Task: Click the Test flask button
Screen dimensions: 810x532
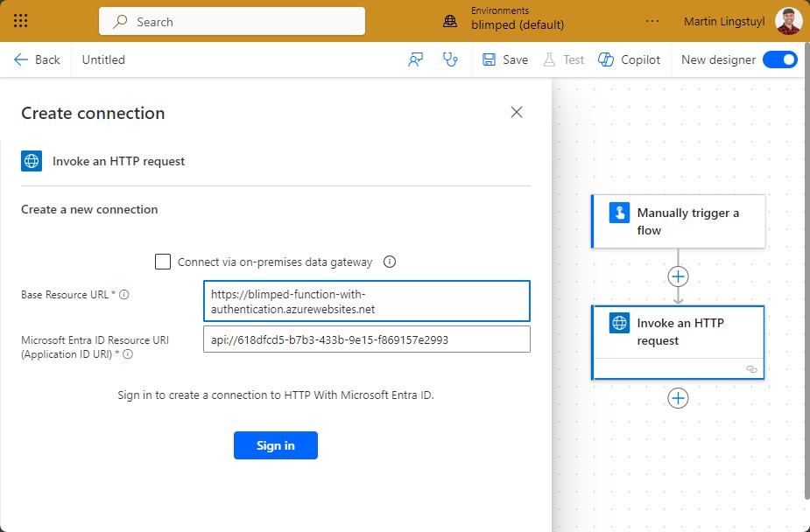Action: pyautogui.click(x=563, y=59)
